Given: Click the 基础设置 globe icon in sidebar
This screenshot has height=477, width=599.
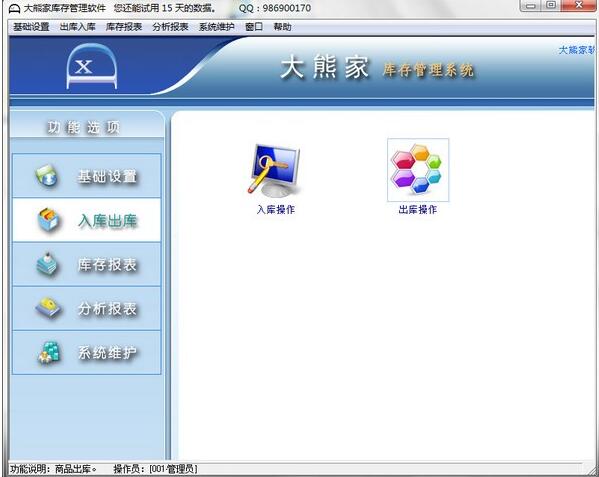Looking at the screenshot, I should click(47, 176).
